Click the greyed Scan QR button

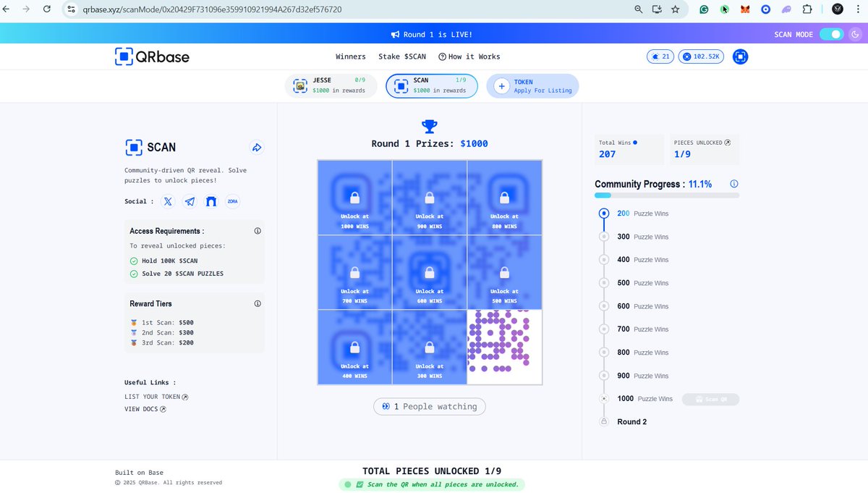[710, 399]
